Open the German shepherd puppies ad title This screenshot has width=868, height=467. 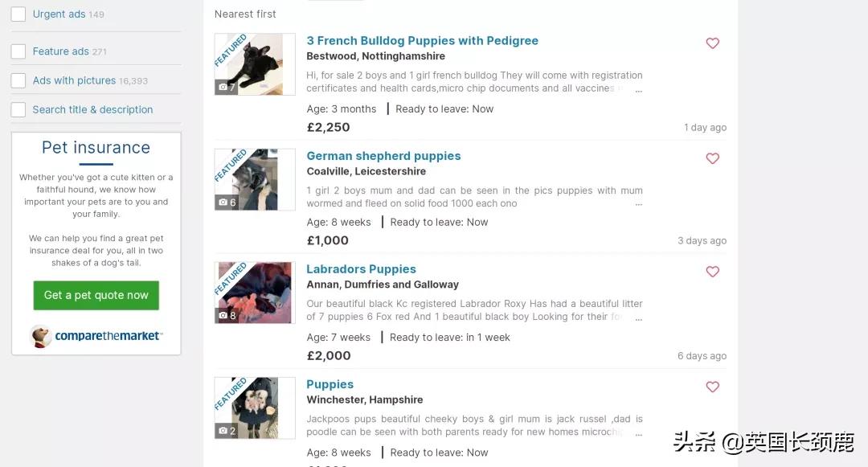383,156
